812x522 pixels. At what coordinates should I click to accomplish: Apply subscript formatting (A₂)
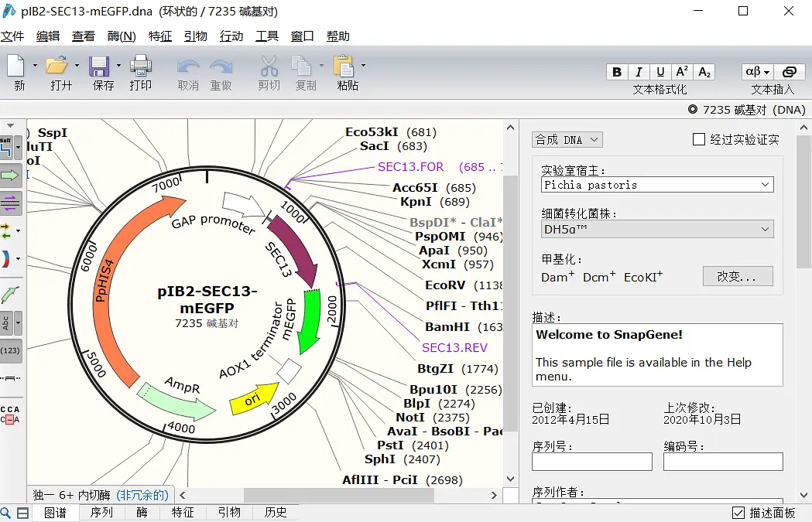[704, 72]
